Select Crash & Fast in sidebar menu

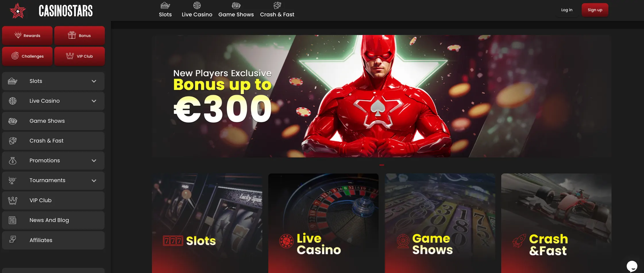click(x=53, y=141)
